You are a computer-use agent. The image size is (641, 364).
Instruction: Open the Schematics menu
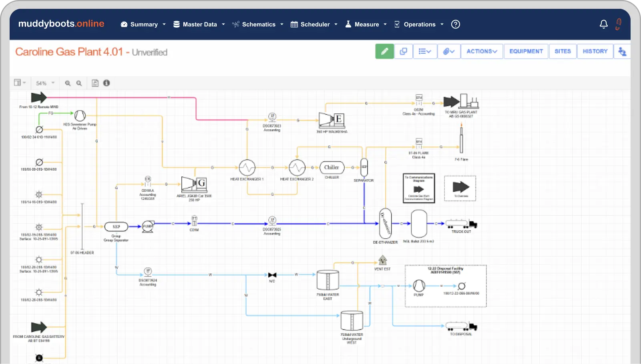[258, 24]
